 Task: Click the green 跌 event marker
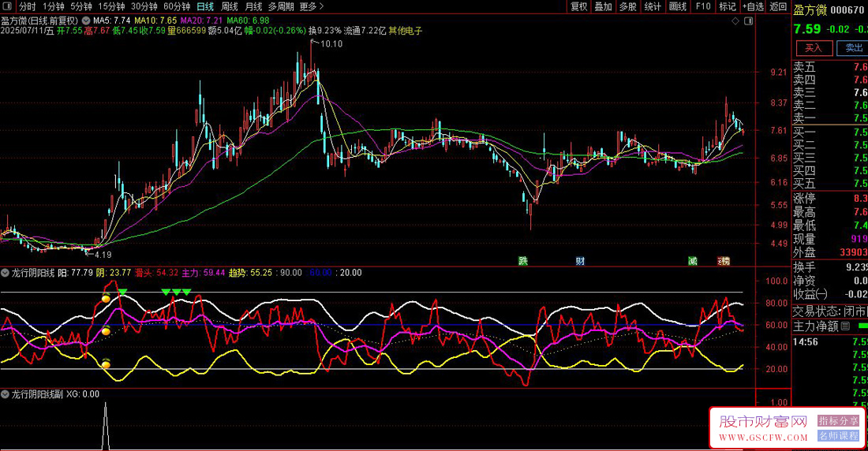pos(523,261)
